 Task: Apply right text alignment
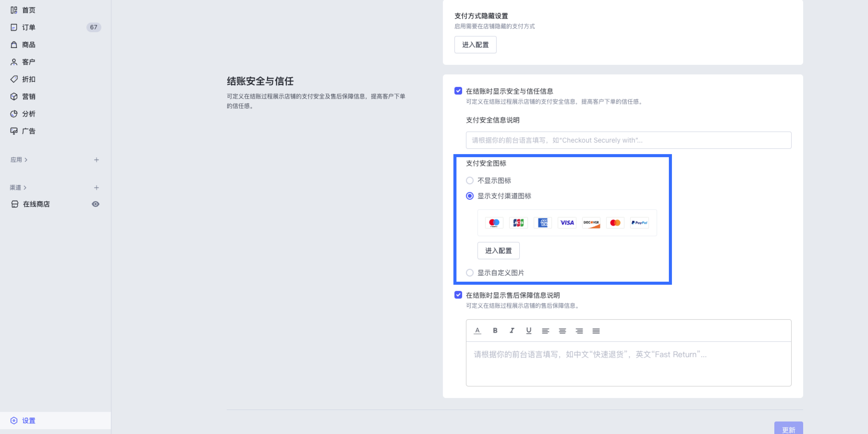pos(579,331)
